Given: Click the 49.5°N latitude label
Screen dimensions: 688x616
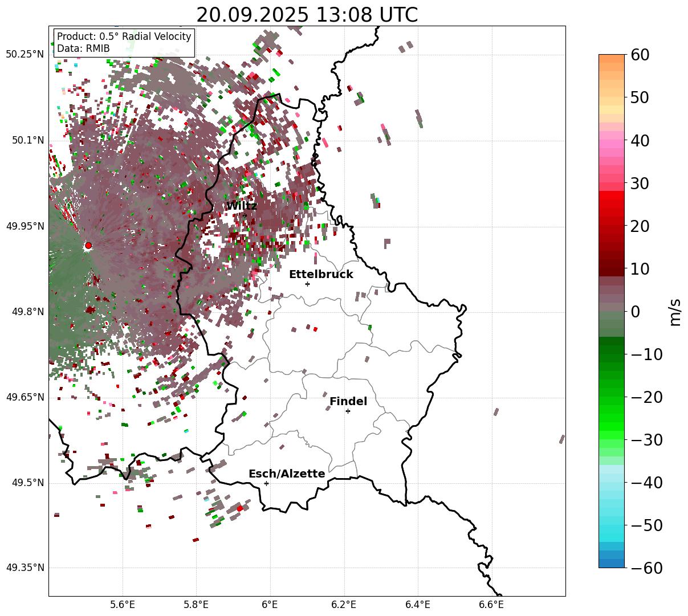Looking at the screenshot, I should click(27, 483).
